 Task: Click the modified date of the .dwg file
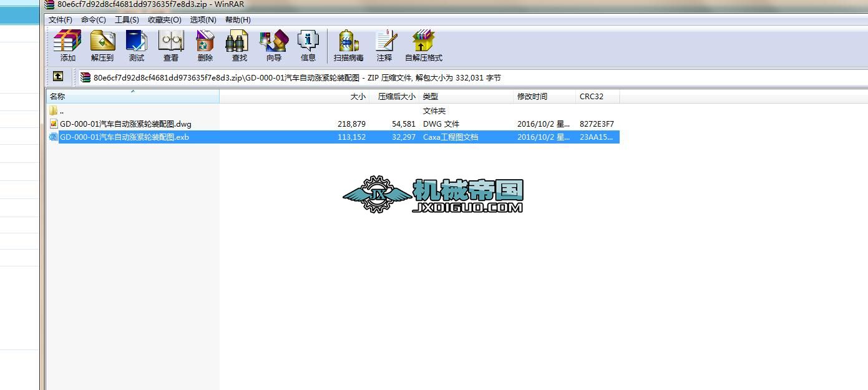pos(544,124)
